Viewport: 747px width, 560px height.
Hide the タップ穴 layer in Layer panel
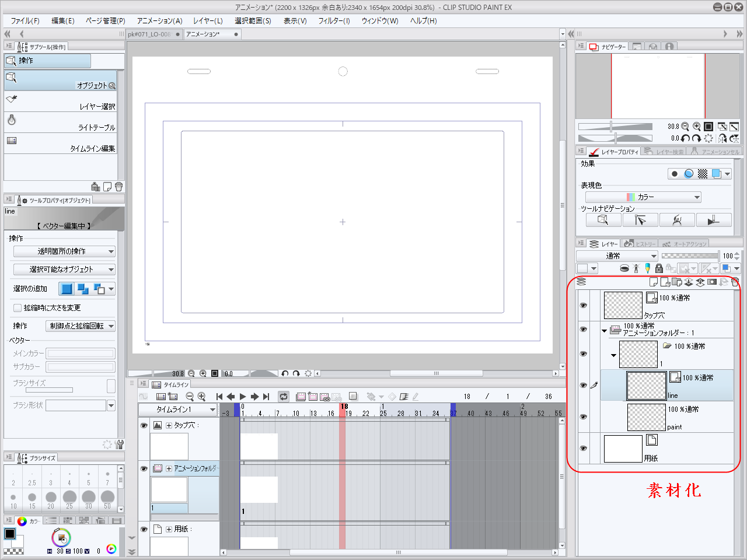[x=583, y=306]
